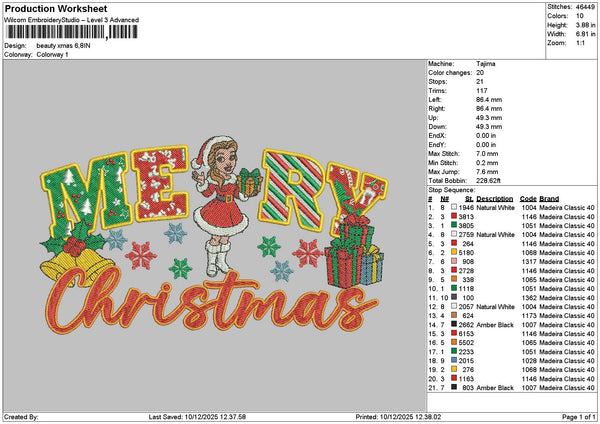Click the Stop Sequence heading

452,190
